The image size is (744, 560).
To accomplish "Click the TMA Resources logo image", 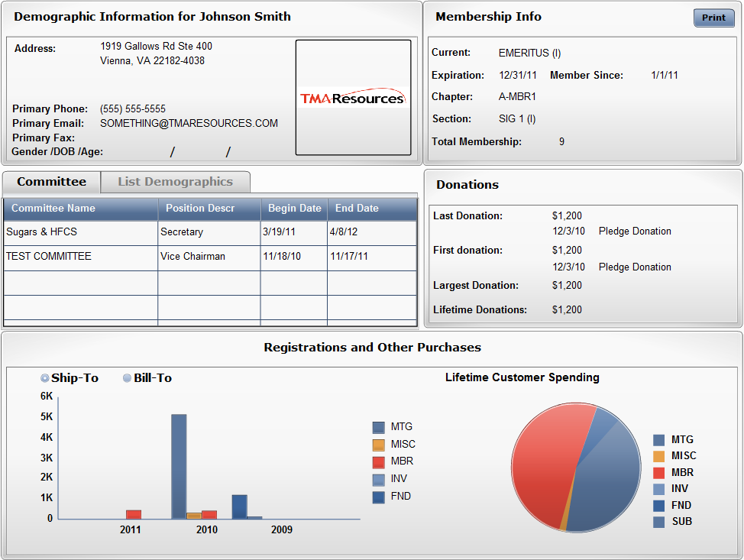I will pyautogui.click(x=353, y=98).
